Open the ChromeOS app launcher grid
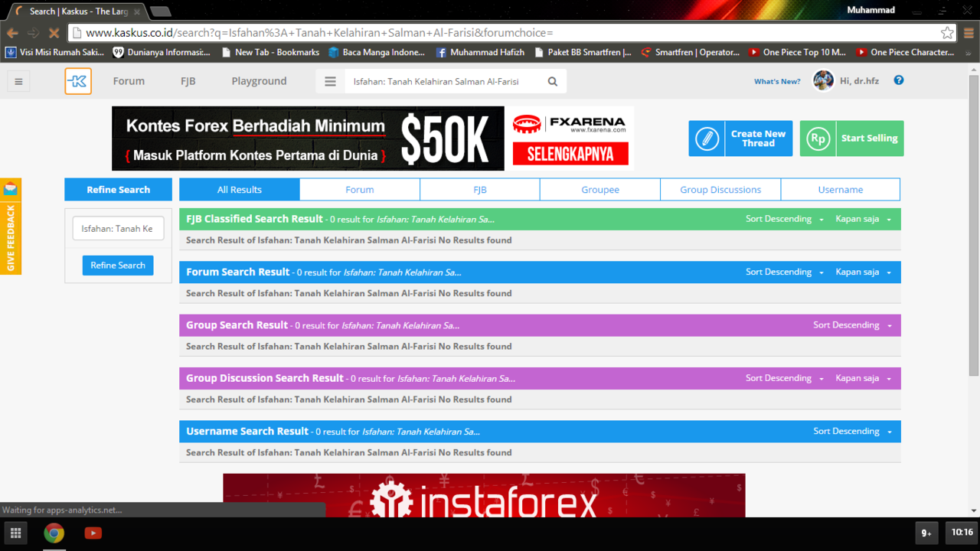The height and width of the screenshot is (551, 980). (x=15, y=533)
